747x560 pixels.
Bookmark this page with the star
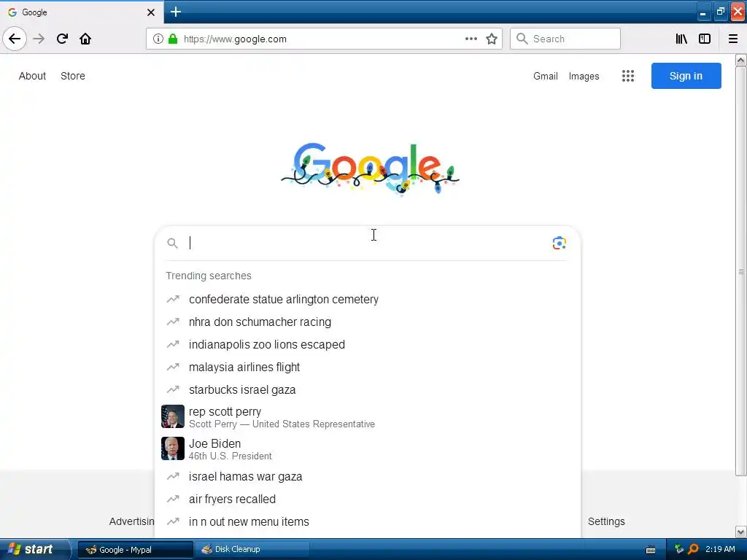tap(492, 39)
